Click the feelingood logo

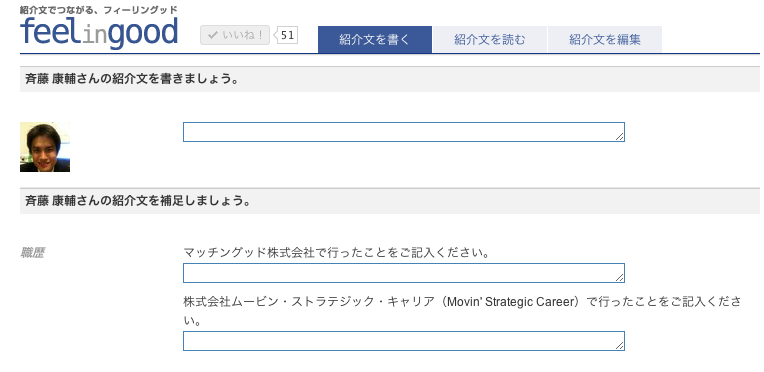tap(99, 33)
